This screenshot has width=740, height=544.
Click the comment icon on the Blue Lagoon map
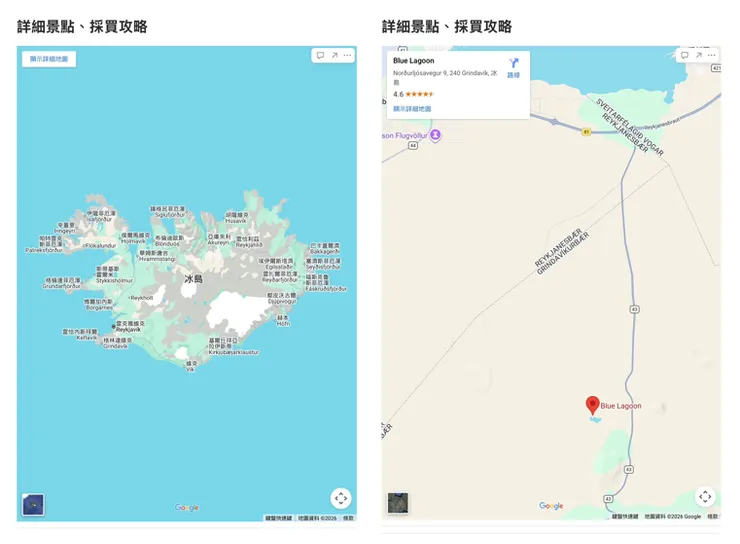pos(685,55)
